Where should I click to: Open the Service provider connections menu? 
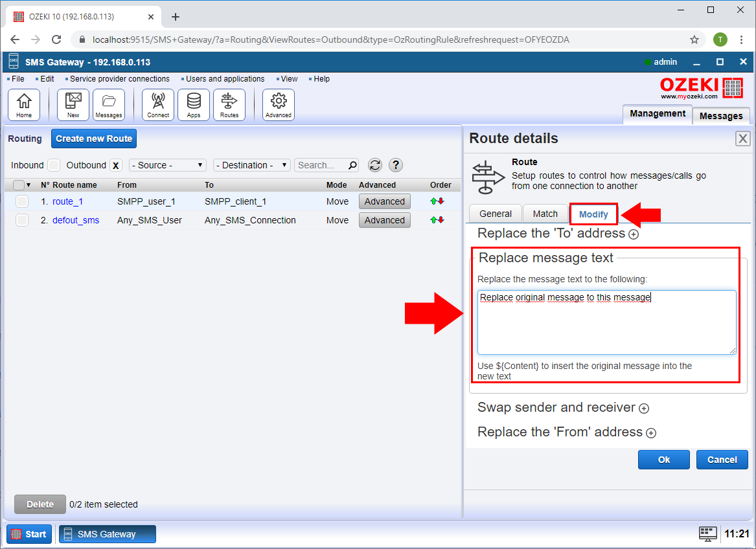(120, 79)
